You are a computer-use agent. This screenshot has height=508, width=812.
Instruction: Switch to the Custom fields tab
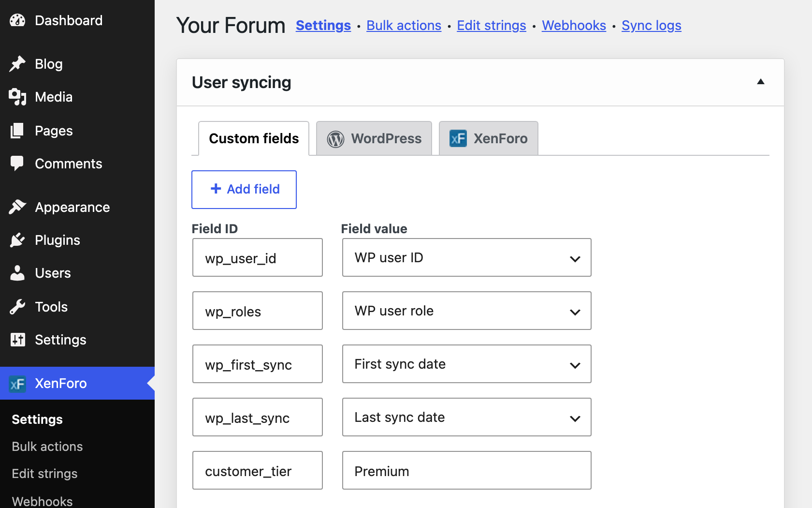(254, 138)
